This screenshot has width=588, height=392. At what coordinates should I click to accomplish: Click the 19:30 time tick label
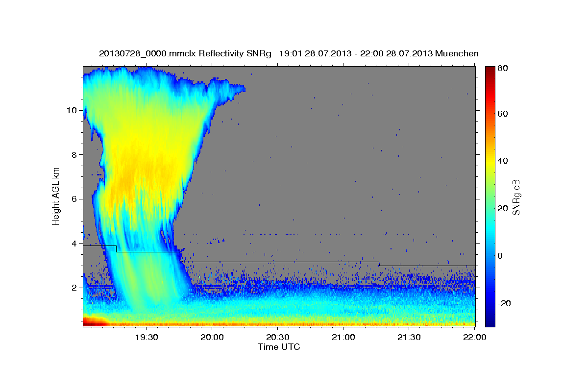147,338
